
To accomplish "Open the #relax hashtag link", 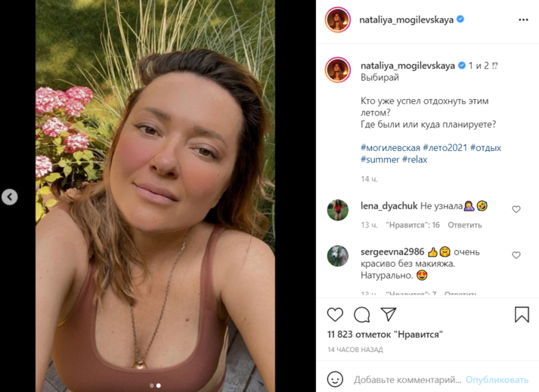I will point(416,159).
